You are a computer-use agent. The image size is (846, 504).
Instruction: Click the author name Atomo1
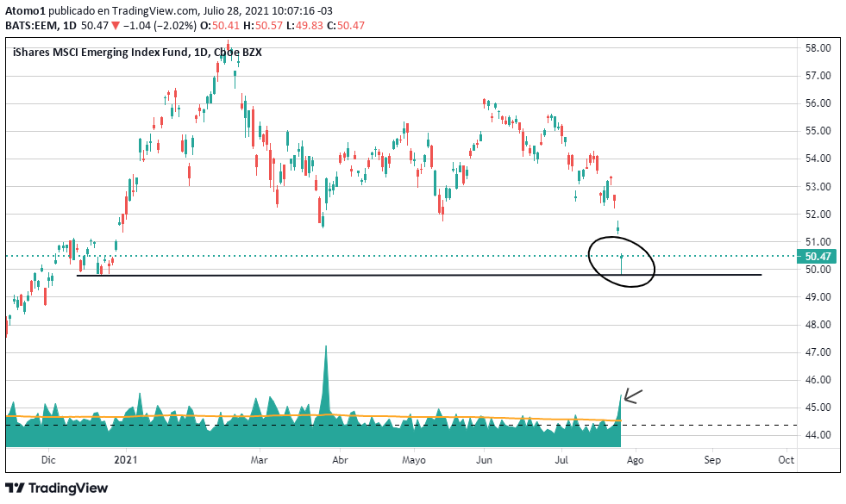[x=24, y=11]
